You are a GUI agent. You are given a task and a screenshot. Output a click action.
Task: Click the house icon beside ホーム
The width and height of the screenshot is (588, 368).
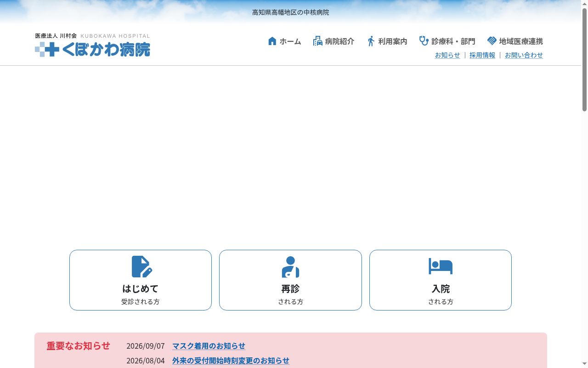pyautogui.click(x=272, y=41)
